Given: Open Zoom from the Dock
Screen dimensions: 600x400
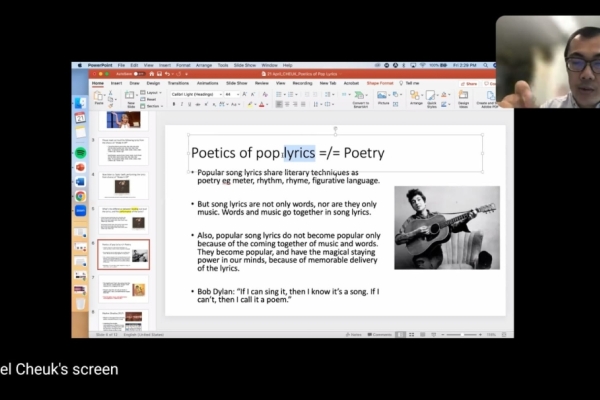Looking at the screenshot, I should tap(80, 211).
